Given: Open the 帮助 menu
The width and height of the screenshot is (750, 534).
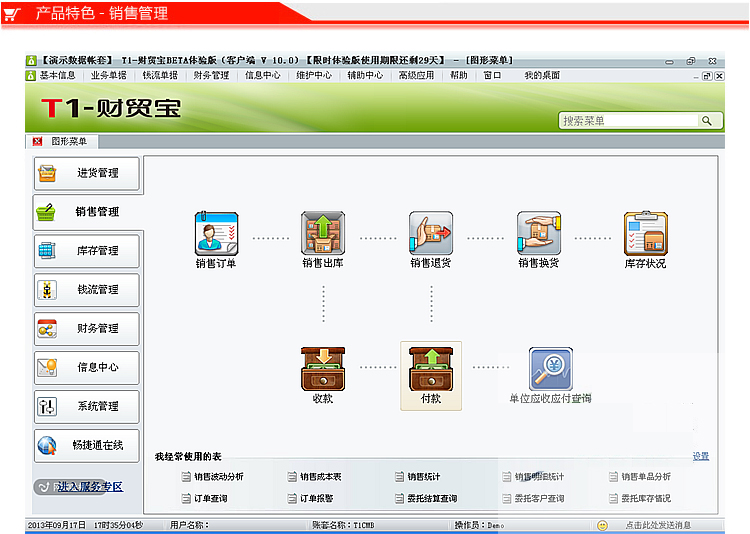Looking at the screenshot, I should 458,76.
